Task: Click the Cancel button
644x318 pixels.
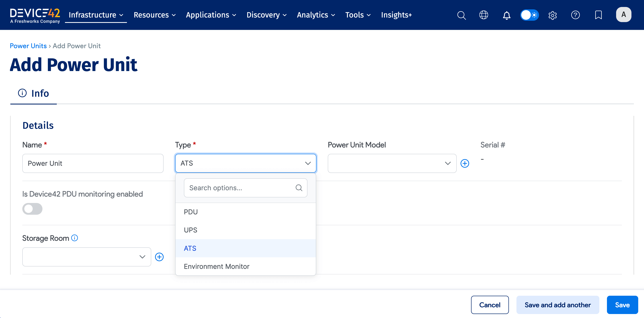Action: pyautogui.click(x=490, y=305)
